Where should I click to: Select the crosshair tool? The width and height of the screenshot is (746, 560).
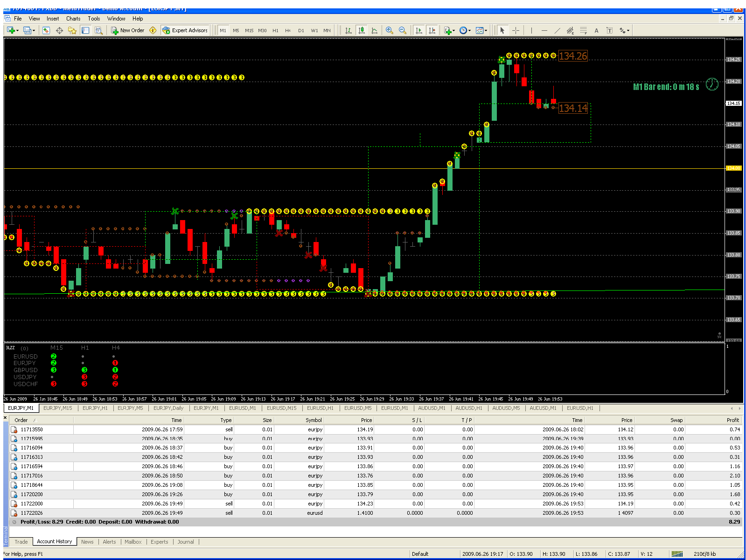click(516, 30)
